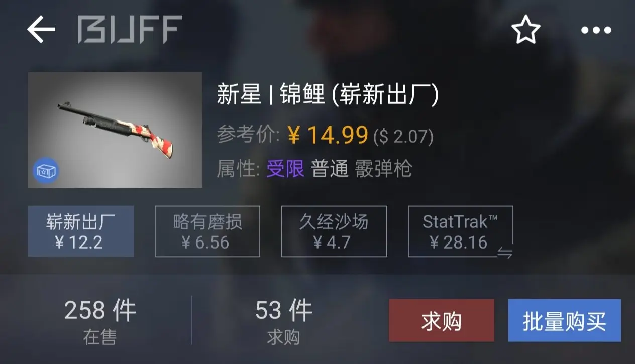The width and height of the screenshot is (635, 364).
Task: Favorite this item with the star icon
Action: [x=526, y=30]
